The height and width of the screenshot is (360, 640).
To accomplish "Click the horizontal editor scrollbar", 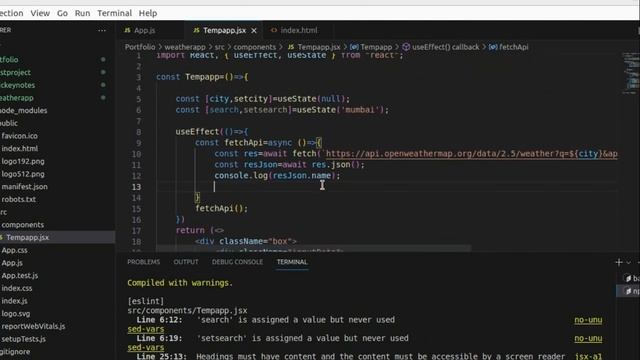I will [313, 248].
